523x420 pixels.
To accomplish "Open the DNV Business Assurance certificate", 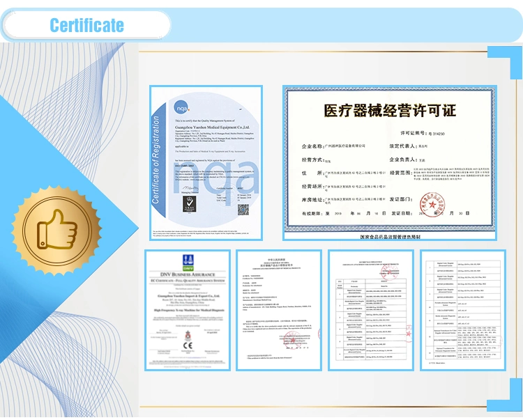I will pyautogui.click(x=188, y=310).
